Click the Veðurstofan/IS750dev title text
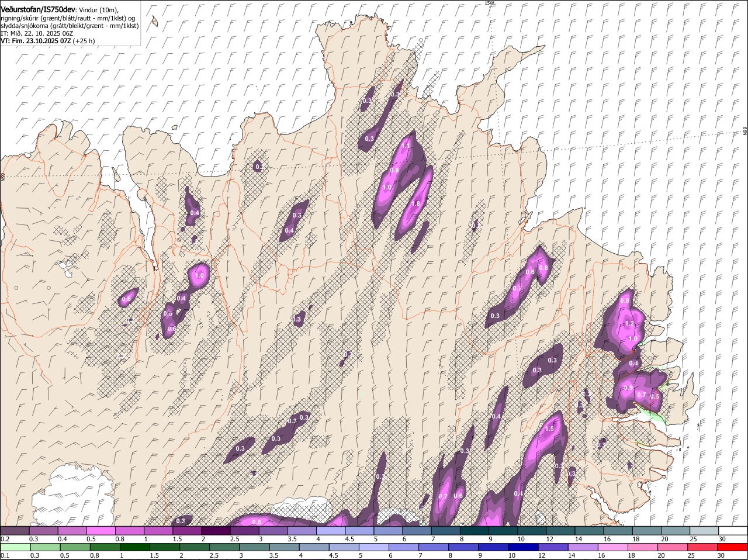This screenshot has height=560, width=748. [37, 10]
